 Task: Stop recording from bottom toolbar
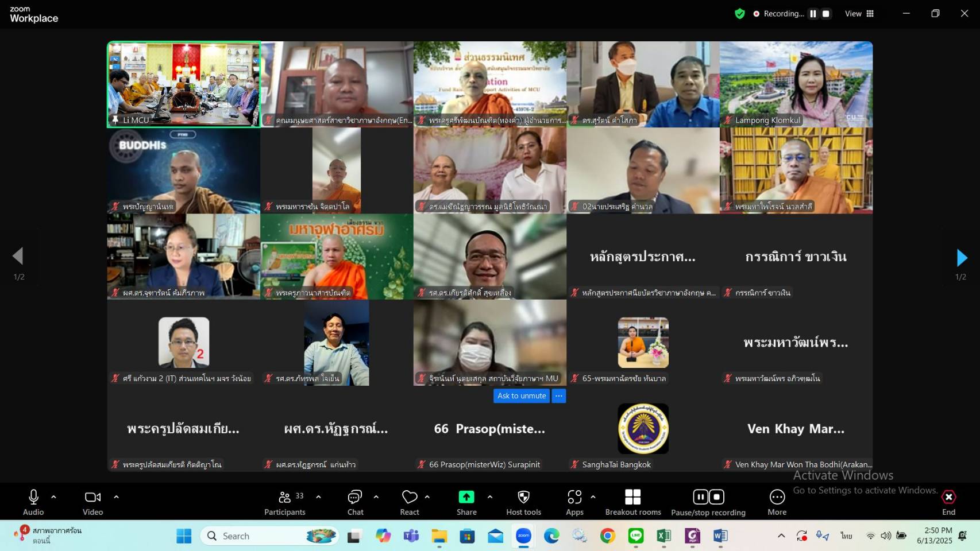coord(717,496)
